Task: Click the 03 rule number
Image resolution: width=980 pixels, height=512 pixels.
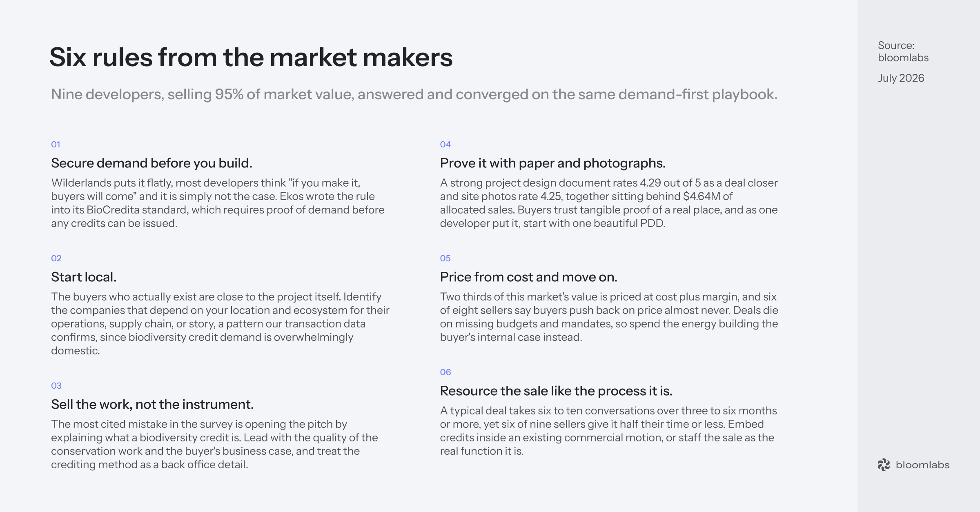Action: [x=56, y=385]
